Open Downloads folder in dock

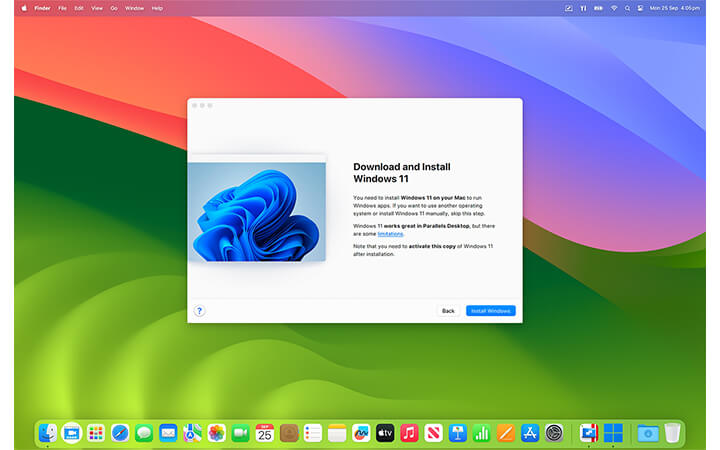(648, 433)
